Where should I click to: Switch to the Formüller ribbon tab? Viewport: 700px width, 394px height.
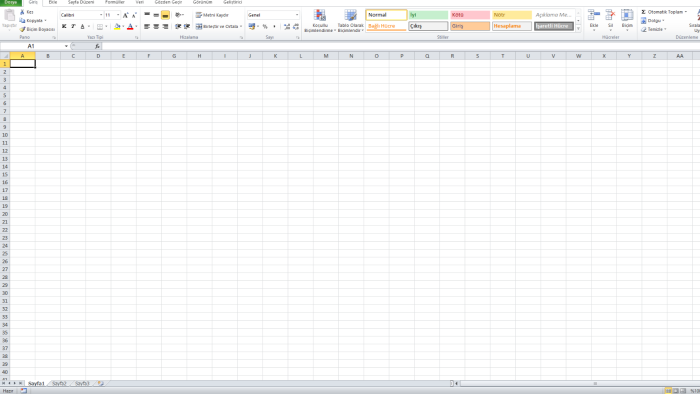point(115,2)
